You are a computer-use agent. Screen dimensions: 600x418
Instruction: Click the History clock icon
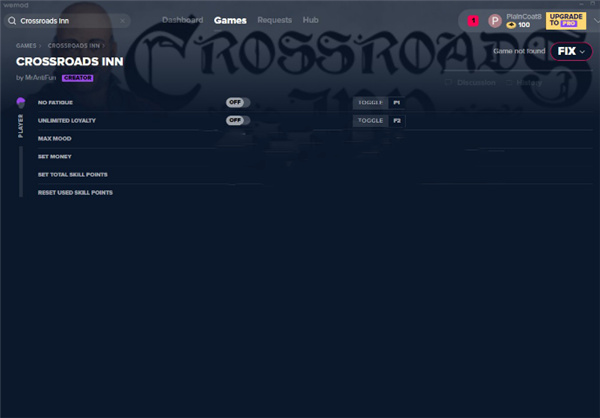pos(509,83)
